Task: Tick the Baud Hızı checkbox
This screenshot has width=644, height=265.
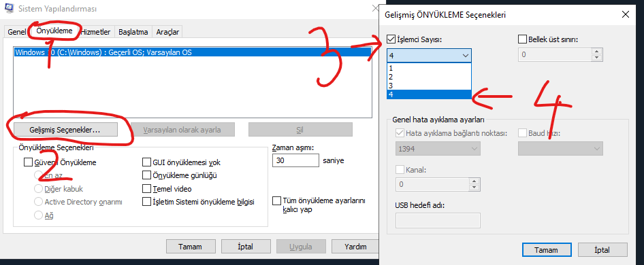Action: coord(522,133)
